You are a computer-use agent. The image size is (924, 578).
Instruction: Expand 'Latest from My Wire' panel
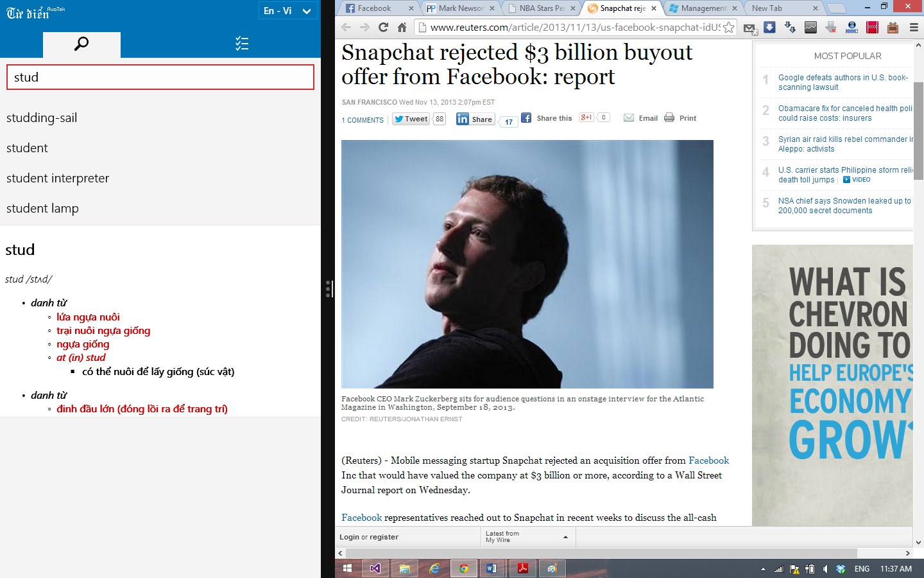528,537
